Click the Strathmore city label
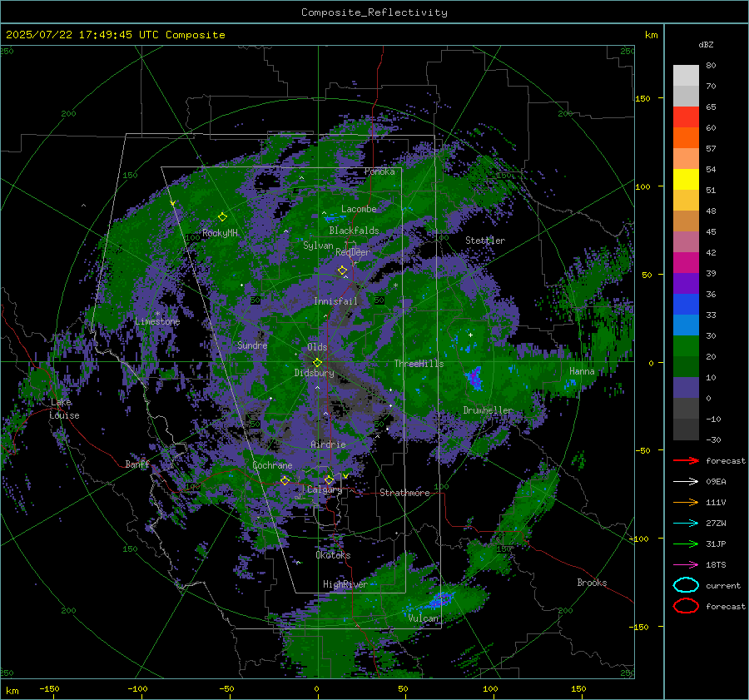Viewport: 749px width, 700px height. point(404,493)
